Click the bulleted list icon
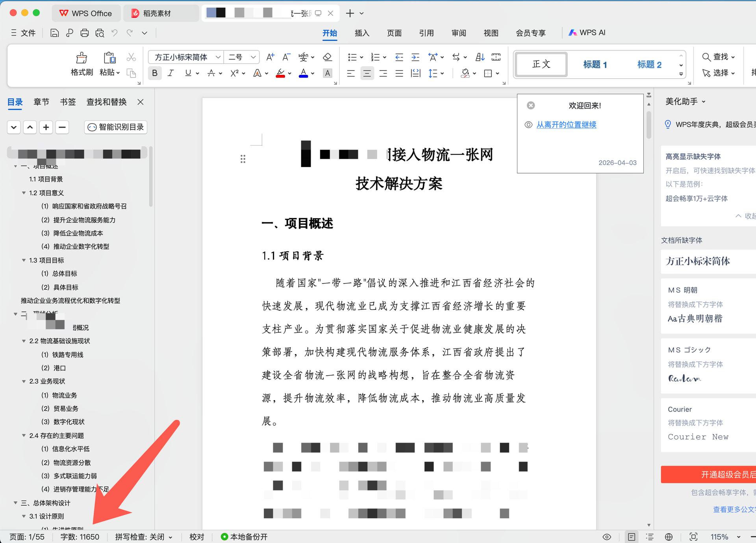The image size is (756, 543). [352, 57]
